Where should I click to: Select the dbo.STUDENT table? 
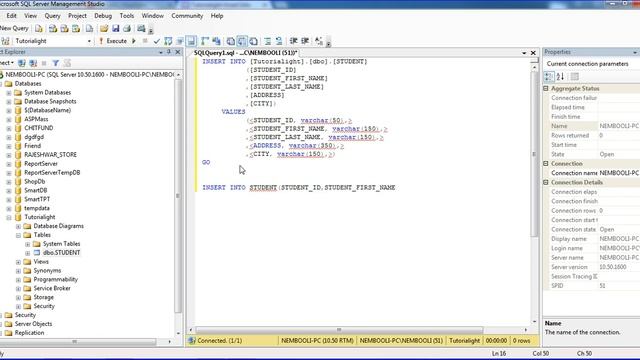[61, 253]
